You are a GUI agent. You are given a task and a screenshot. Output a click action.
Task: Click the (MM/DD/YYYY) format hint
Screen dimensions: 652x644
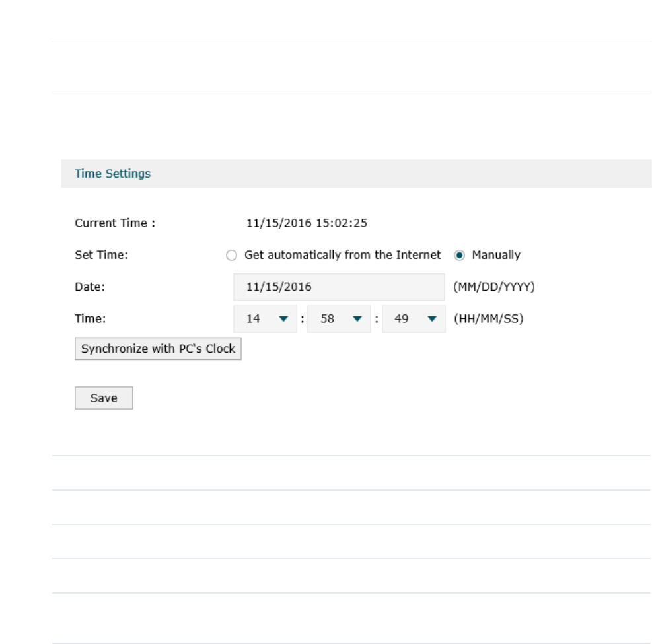point(494,287)
